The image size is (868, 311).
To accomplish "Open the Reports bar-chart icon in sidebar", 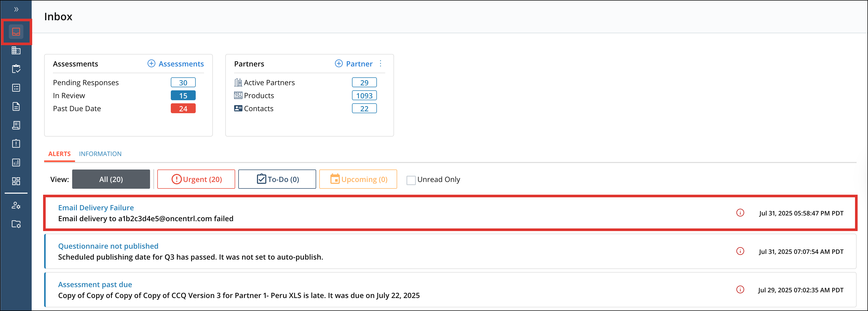I will click(x=16, y=163).
